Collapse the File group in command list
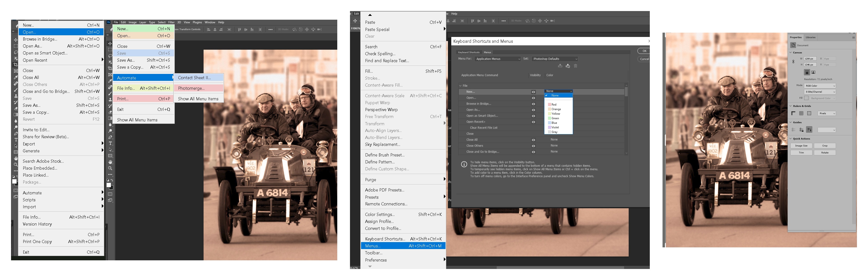This screenshot has width=868, height=280. (x=461, y=86)
